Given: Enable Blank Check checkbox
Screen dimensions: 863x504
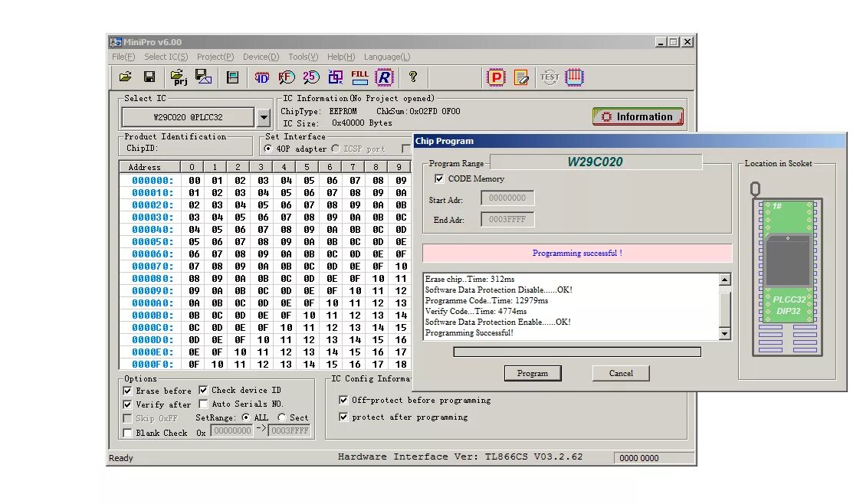Looking at the screenshot, I should click(127, 433).
